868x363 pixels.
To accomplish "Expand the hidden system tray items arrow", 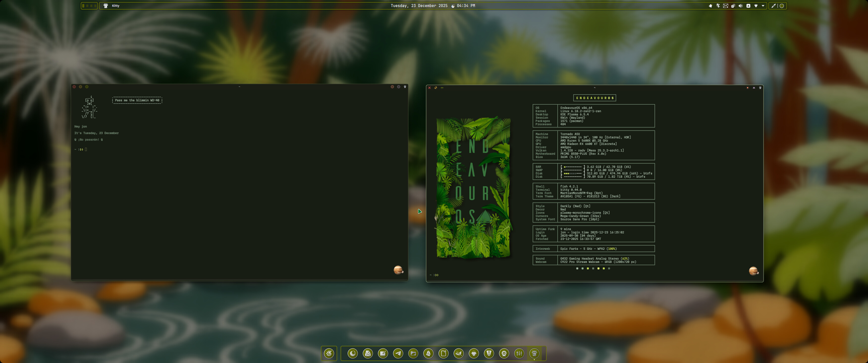I will (x=763, y=6).
